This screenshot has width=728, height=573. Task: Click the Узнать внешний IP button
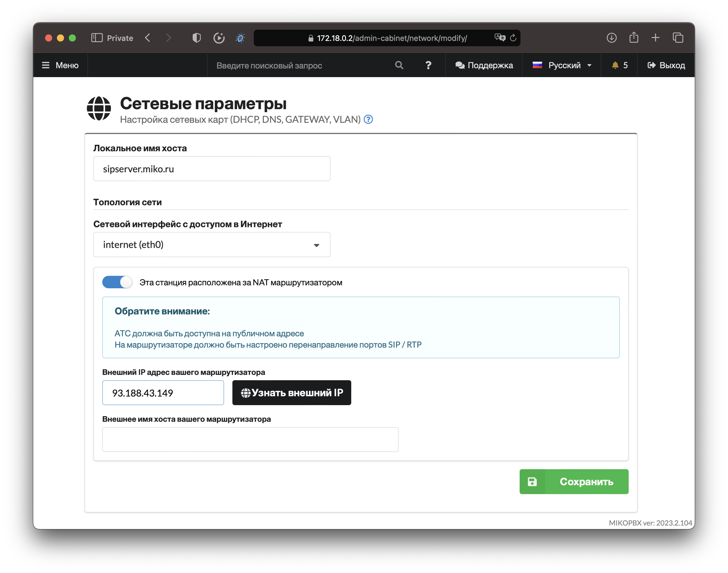291,392
